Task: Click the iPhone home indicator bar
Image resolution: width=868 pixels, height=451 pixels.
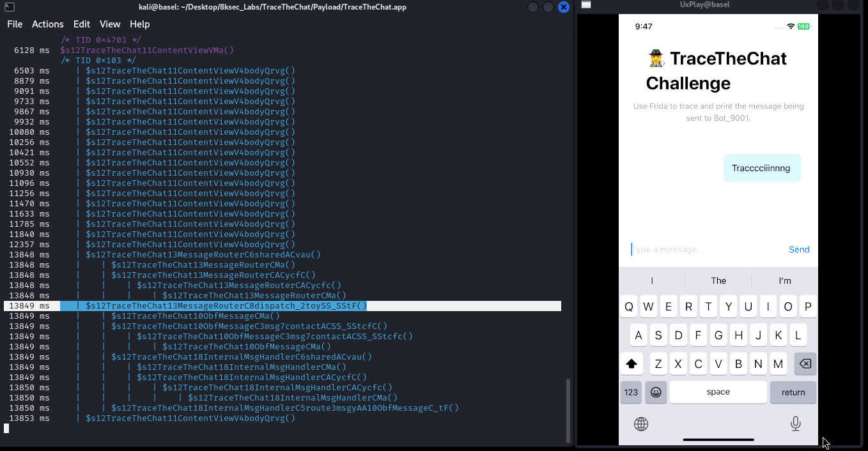Action: tap(718, 440)
